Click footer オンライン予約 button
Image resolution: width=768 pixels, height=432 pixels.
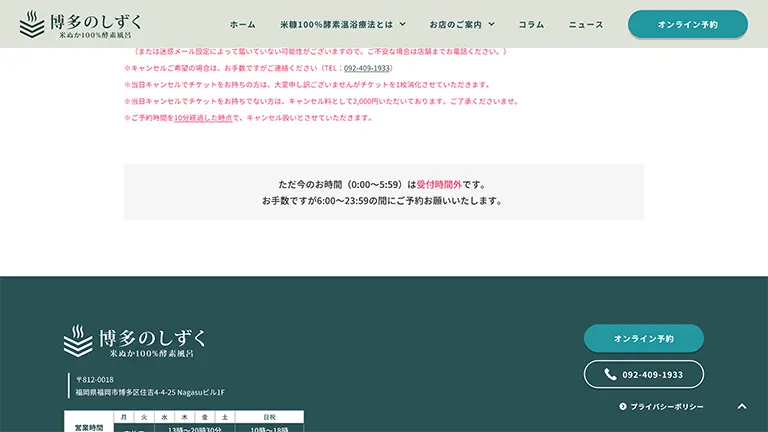(644, 338)
